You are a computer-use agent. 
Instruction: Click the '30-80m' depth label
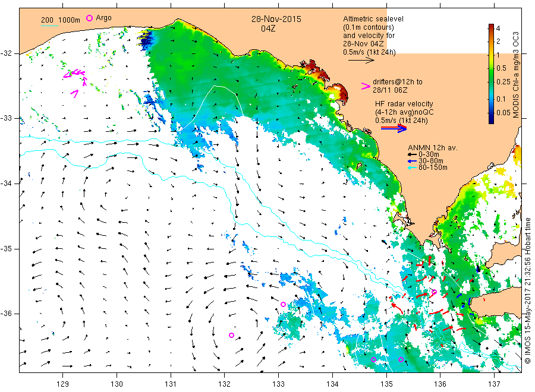click(431, 161)
